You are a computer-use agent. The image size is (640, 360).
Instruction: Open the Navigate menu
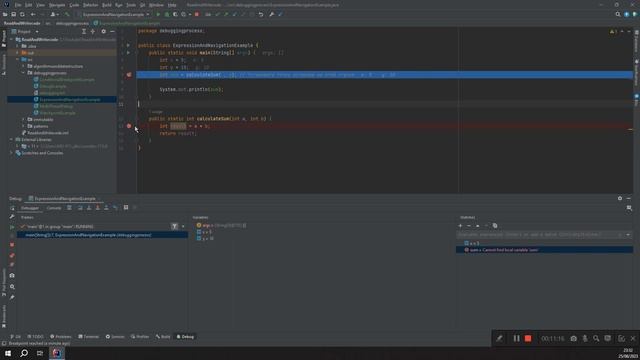57,5
